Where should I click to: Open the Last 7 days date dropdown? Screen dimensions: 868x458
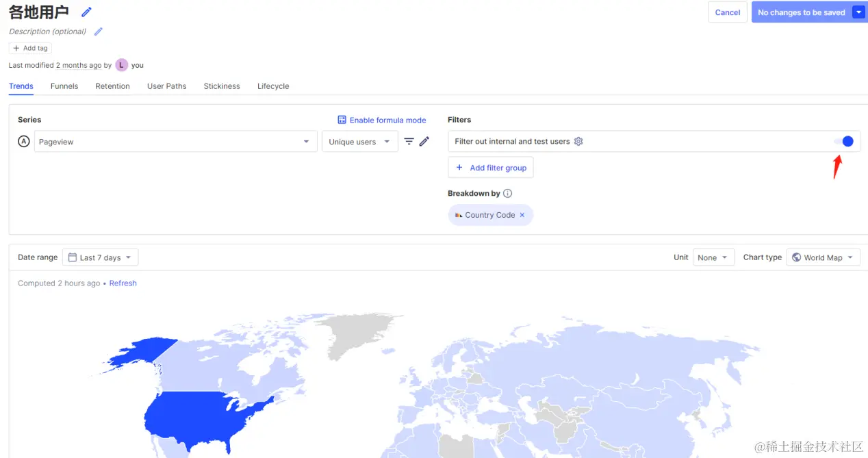point(101,257)
